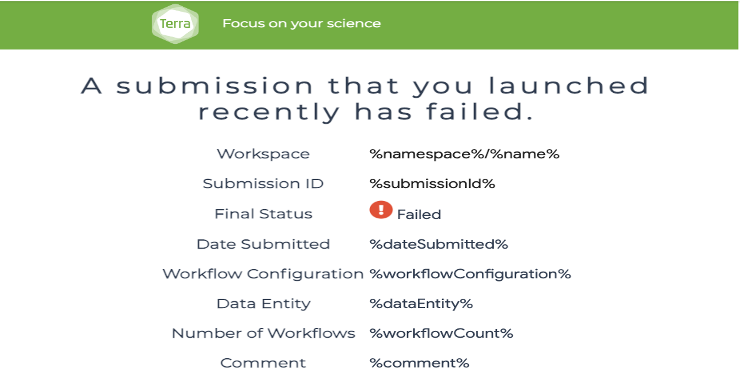Click the 'Focus on your science' tagline
This screenshot has width=740, height=374.
pyautogui.click(x=302, y=23)
